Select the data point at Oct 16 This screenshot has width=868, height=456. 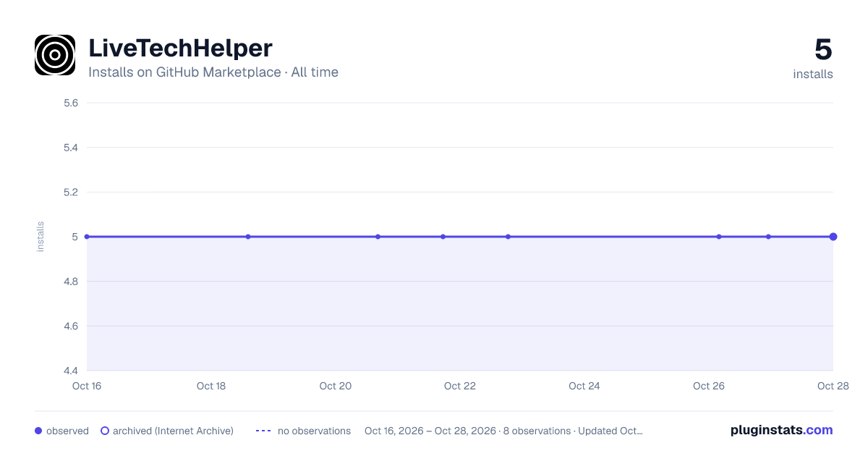pos(87,237)
